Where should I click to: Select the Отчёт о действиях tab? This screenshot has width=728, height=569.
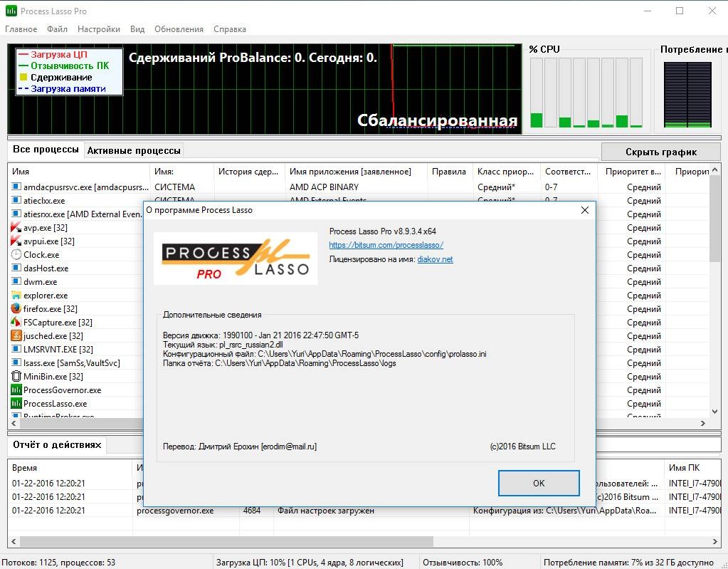coord(57,444)
